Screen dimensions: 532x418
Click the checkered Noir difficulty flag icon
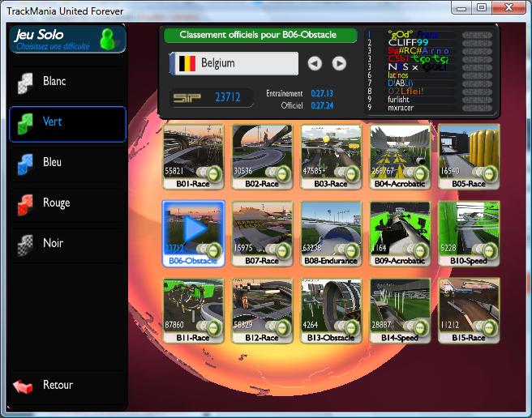(26, 245)
